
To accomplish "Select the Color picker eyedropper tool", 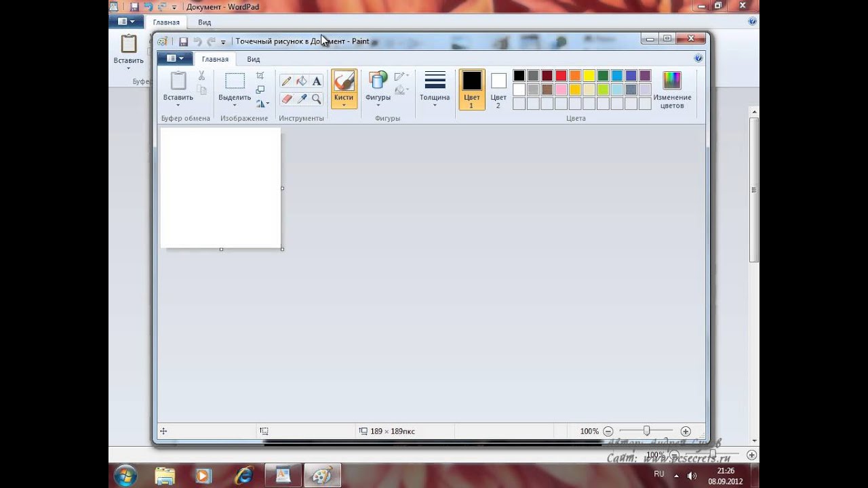I will pos(302,99).
